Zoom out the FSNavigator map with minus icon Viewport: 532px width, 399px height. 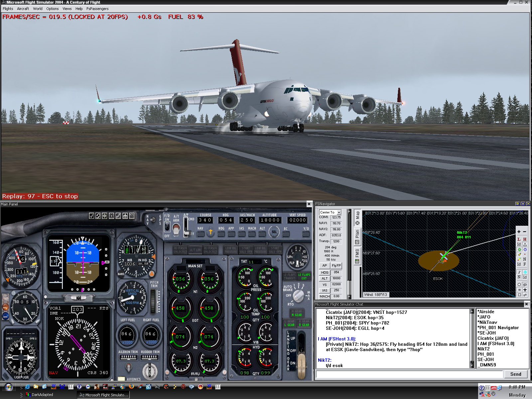point(525,232)
